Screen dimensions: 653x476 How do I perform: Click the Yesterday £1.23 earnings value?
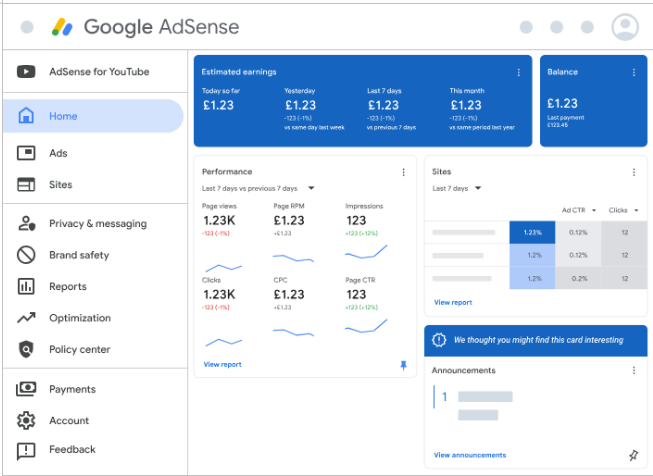301,105
